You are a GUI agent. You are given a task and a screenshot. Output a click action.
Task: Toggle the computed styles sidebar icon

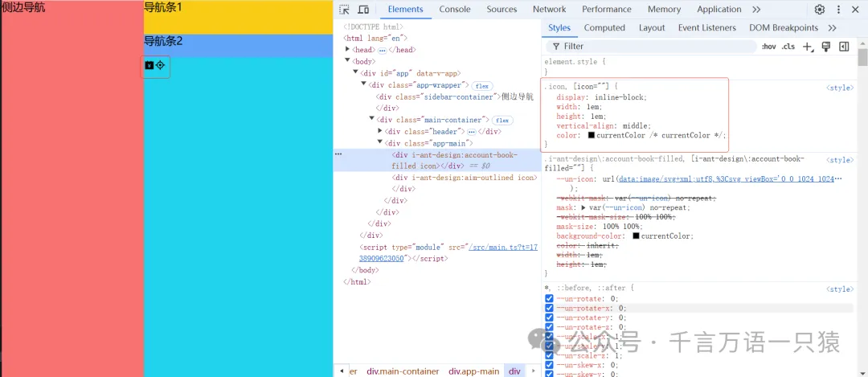pyautogui.click(x=844, y=47)
